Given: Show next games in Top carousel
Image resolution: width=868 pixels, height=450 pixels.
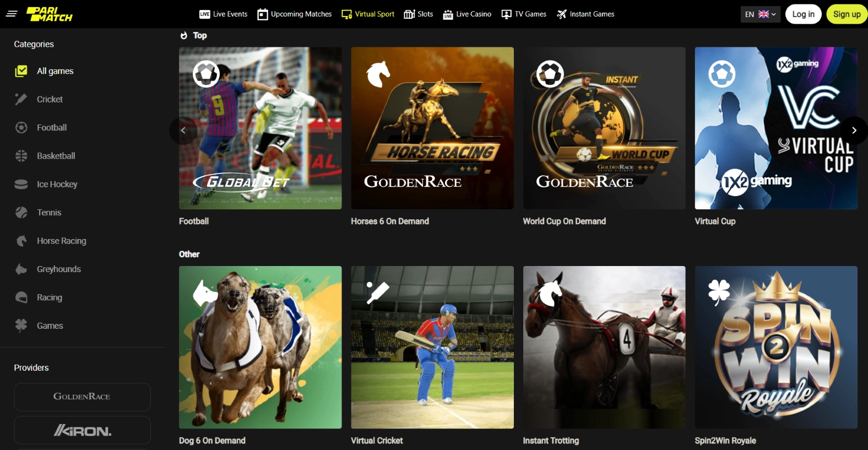Looking at the screenshot, I should tap(854, 131).
